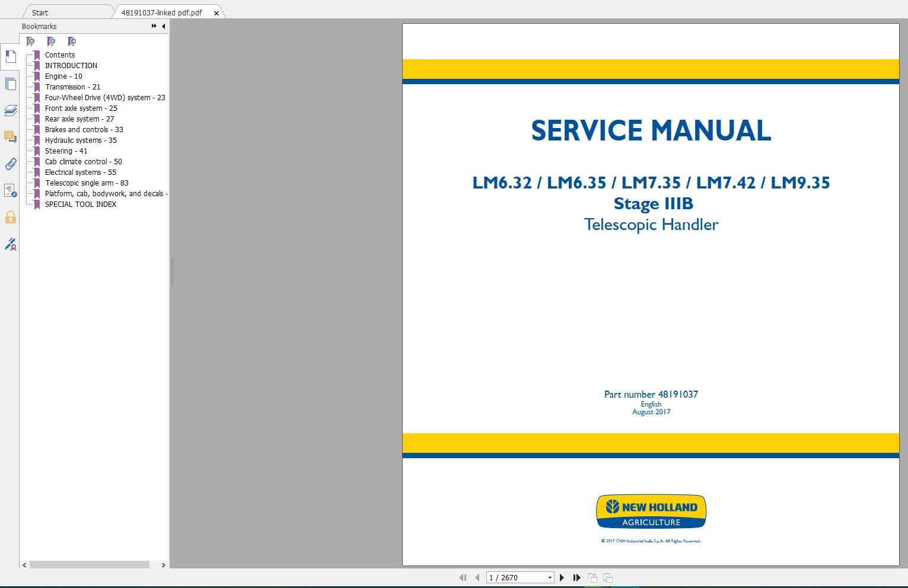Screen dimensions: 908x588
Task: Click bookmark icon beside Transmission - 21
Action: [x=37, y=87]
